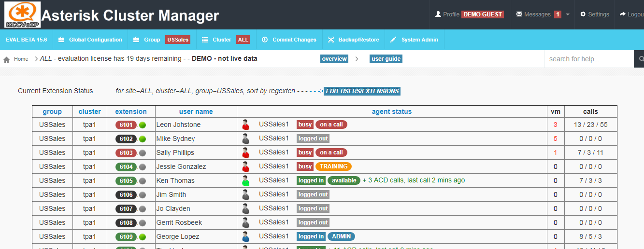
Task: Click extension badge 6109
Action: (126, 237)
